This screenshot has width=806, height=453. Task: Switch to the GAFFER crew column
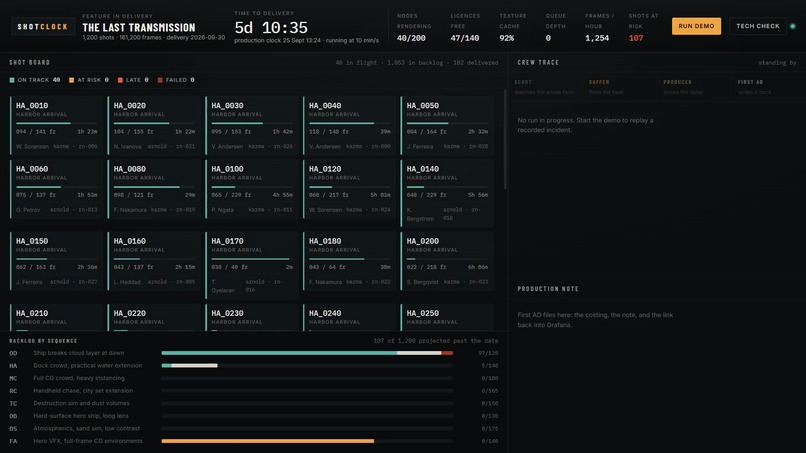619,87
